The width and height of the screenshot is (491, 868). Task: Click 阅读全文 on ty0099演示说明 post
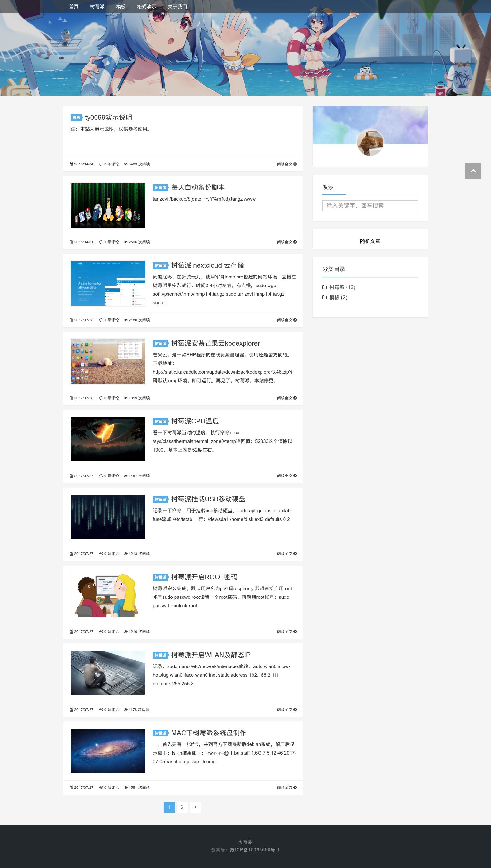click(287, 164)
